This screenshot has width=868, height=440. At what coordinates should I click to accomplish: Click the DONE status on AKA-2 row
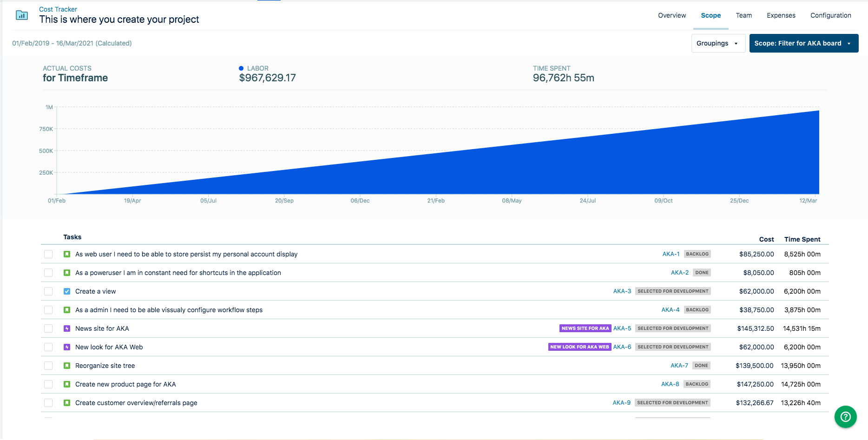(x=702, y=273)
